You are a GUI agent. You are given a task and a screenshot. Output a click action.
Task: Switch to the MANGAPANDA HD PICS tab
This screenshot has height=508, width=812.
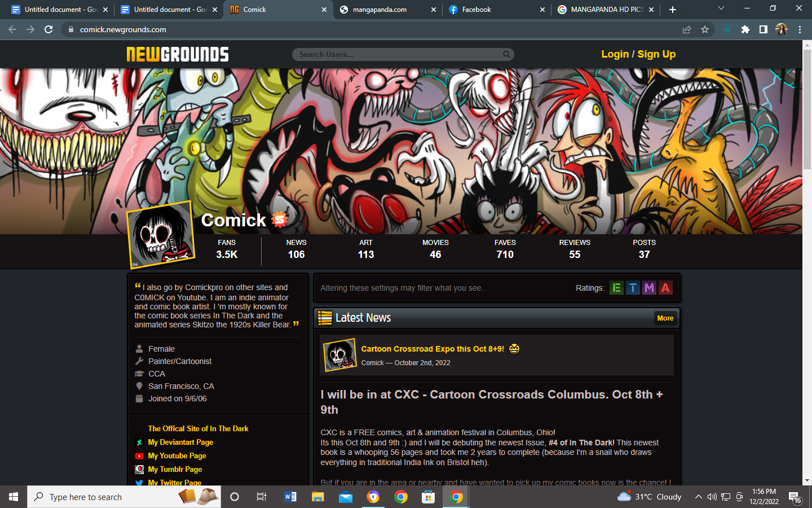pyautogui.click(x=606, y=10)
